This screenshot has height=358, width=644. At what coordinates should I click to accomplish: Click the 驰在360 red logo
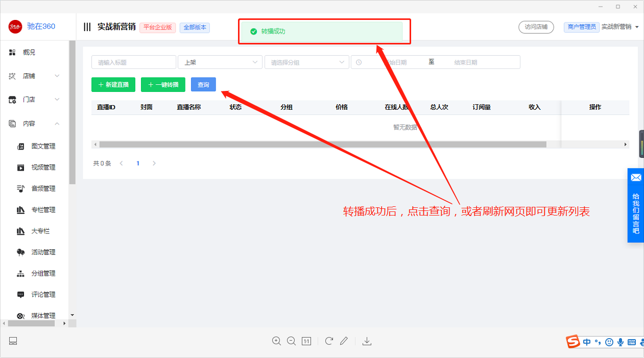click(x=15, y=27)
